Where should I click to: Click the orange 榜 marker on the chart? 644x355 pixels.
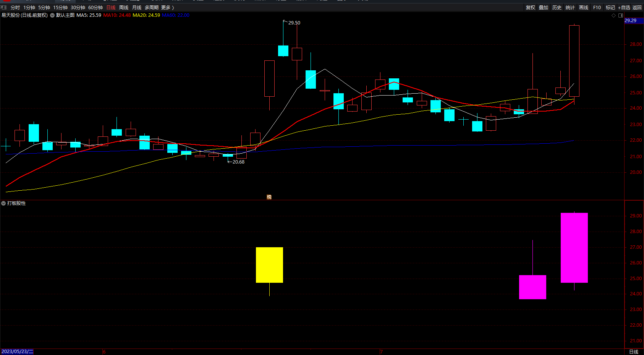coord(269,197)
